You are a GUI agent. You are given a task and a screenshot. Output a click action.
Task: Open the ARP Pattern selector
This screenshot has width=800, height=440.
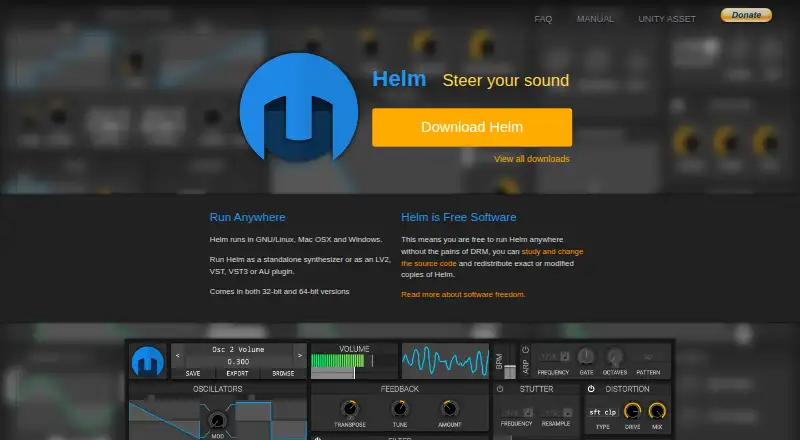point(648,357)
